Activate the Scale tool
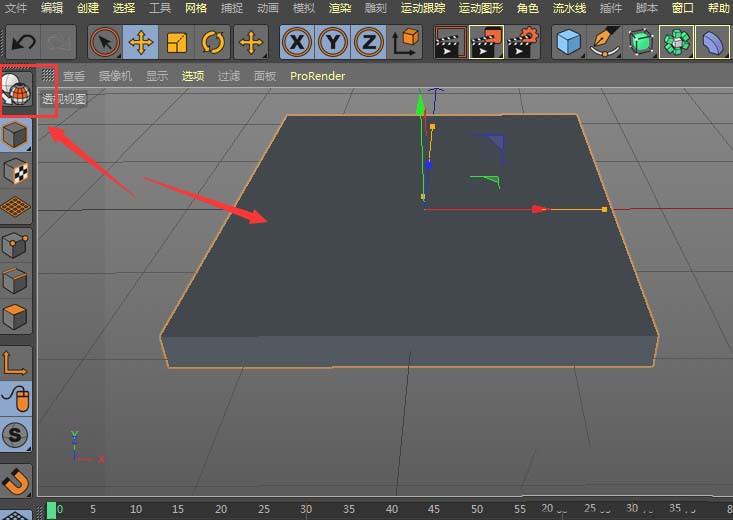The width and height of the screenshot is (733, 520). (x=177, y=43)
